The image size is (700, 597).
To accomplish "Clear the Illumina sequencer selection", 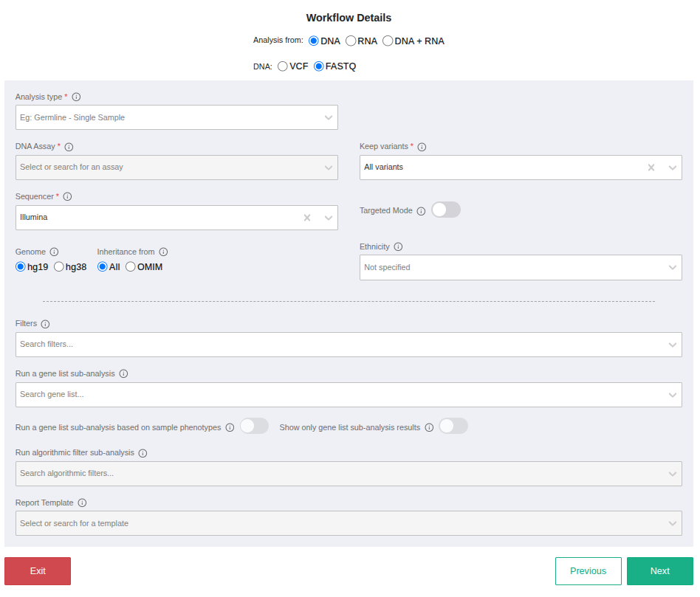I will pos(307,218).
